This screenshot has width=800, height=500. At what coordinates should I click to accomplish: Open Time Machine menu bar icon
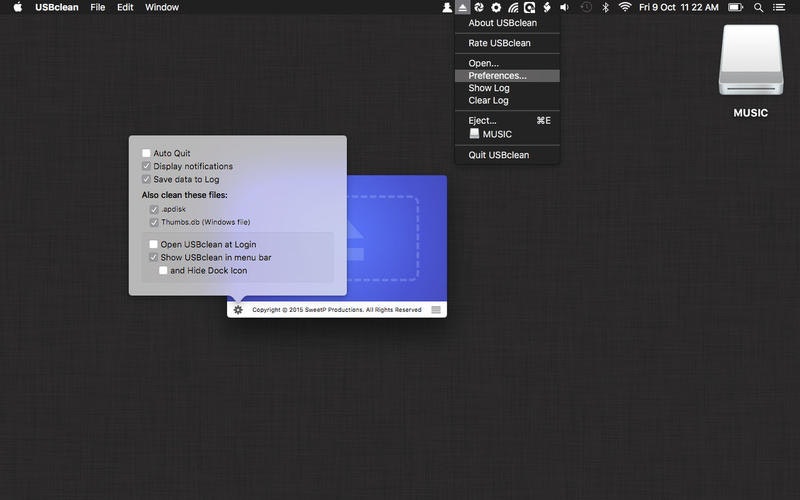586,7
